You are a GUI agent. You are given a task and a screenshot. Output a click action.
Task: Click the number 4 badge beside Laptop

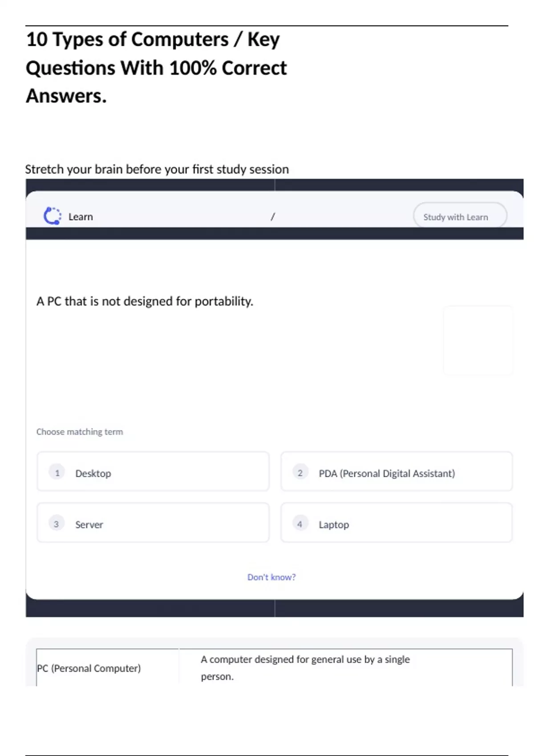coord(300,523)
